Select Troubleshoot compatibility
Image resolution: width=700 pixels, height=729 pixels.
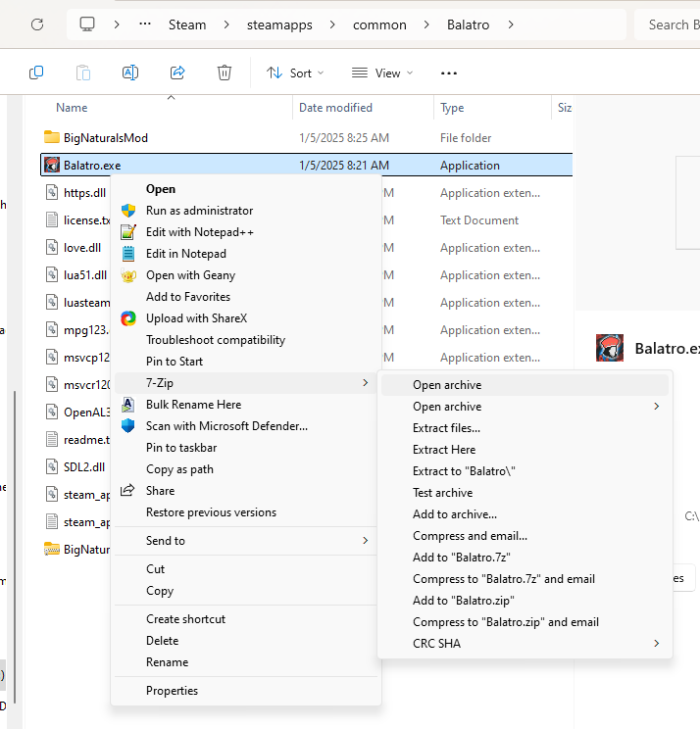(x=245, y=340)
